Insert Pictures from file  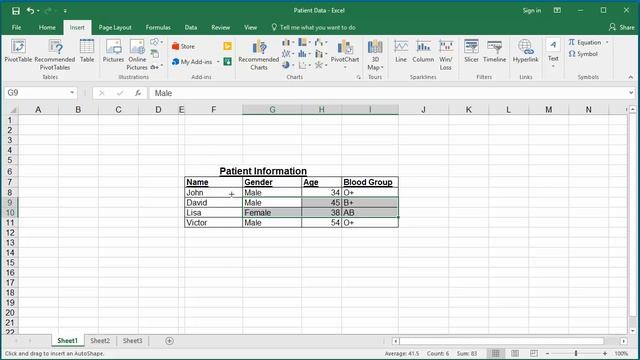pyautogui.click(x=113, y=51)
